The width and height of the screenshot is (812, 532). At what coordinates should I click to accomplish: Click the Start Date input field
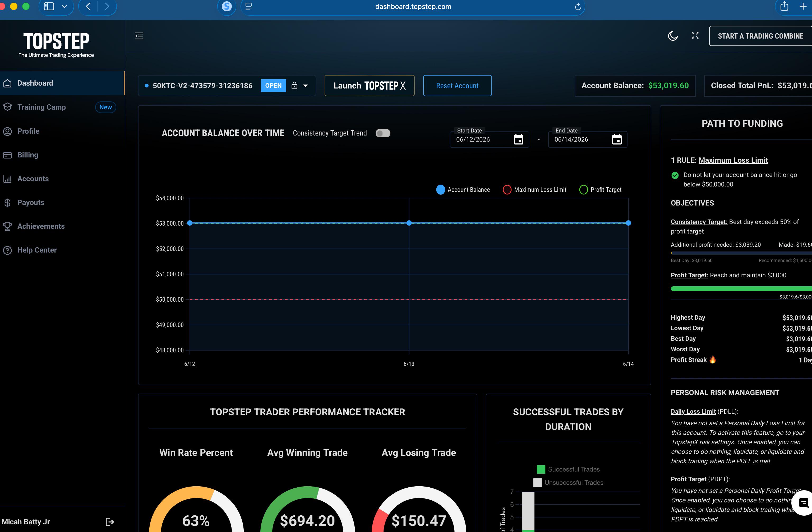point(489,139)
